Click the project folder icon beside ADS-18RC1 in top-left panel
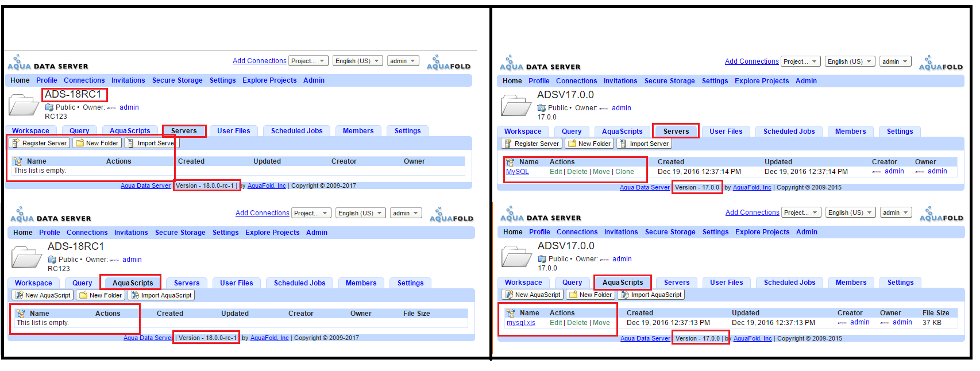The image size is (980, 371). 24,106
